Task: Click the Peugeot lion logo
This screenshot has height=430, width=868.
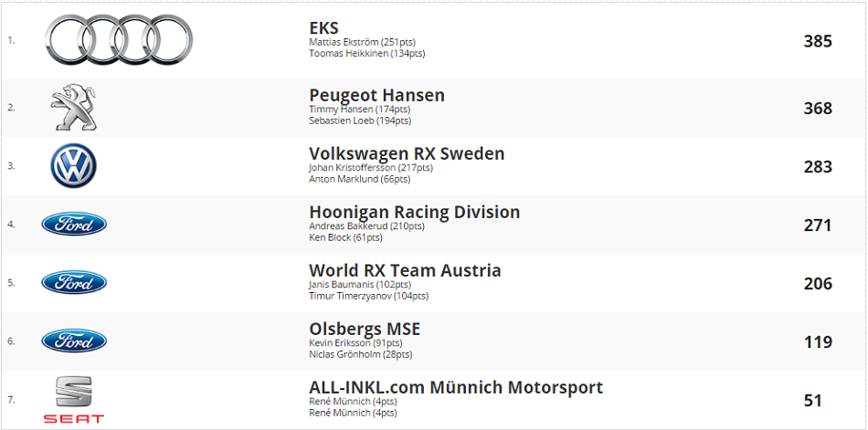Action: tap(74, 108)
